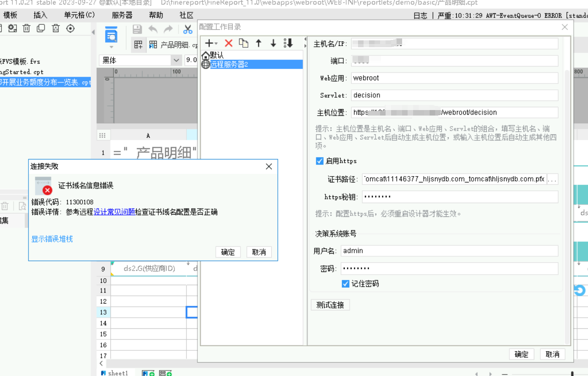Select the 远程服务器2 entry
This screenshot has width=588, height=376.
(252, 65)
